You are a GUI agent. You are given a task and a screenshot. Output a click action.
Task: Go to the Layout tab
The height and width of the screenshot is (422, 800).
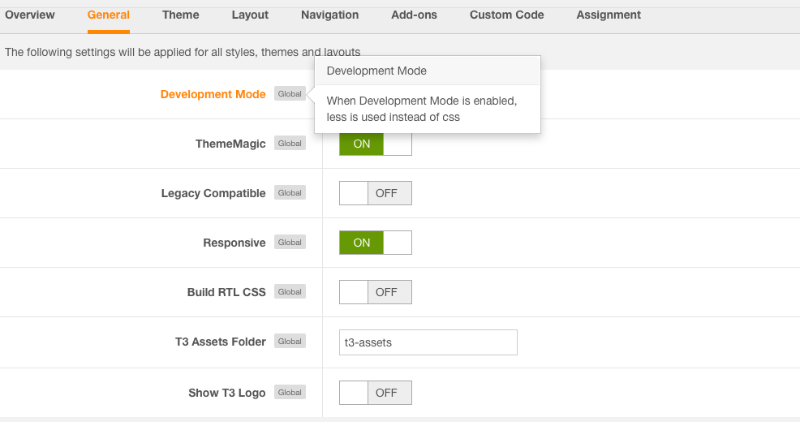(250, 15)
